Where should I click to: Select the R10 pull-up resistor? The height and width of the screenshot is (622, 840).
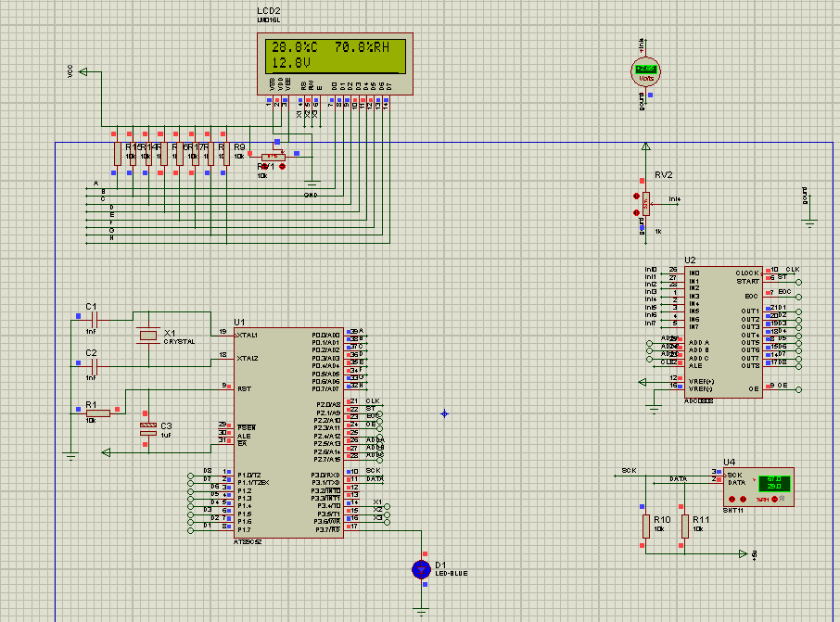(x=645, y=527)
